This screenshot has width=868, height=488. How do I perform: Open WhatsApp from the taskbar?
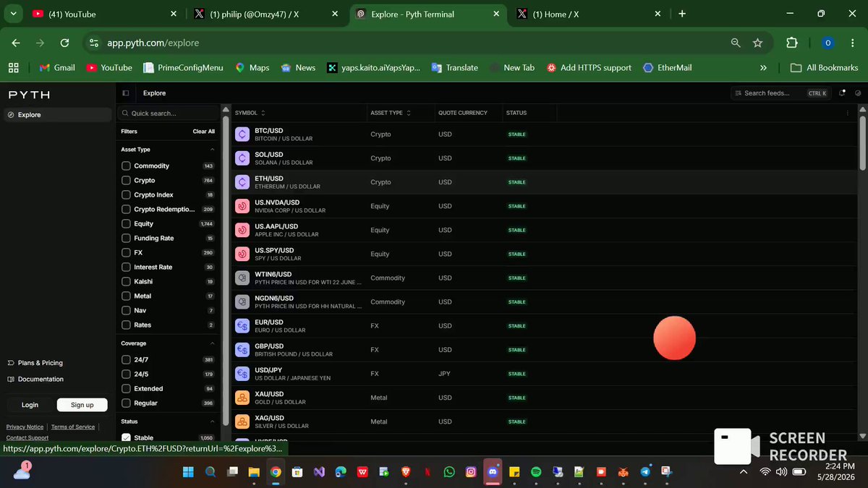click(x=449, y=471)
